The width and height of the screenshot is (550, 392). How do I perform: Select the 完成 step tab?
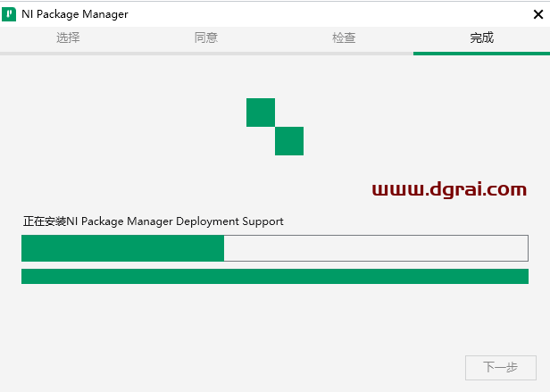(x=481, y=38)
